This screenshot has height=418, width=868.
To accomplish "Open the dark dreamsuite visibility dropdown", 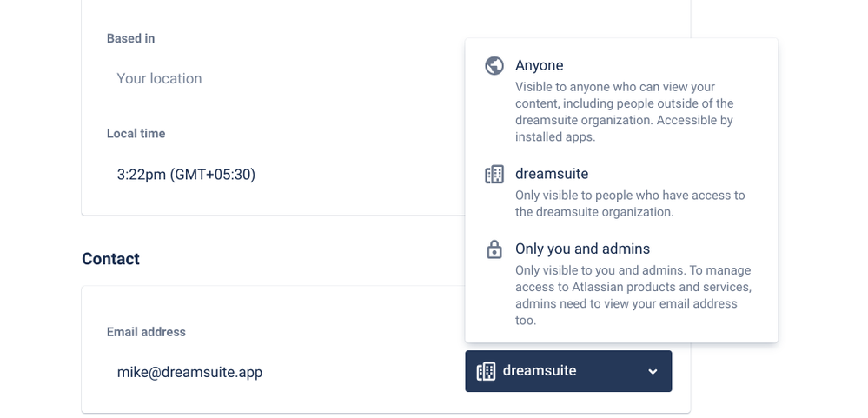I will (568, 371).
